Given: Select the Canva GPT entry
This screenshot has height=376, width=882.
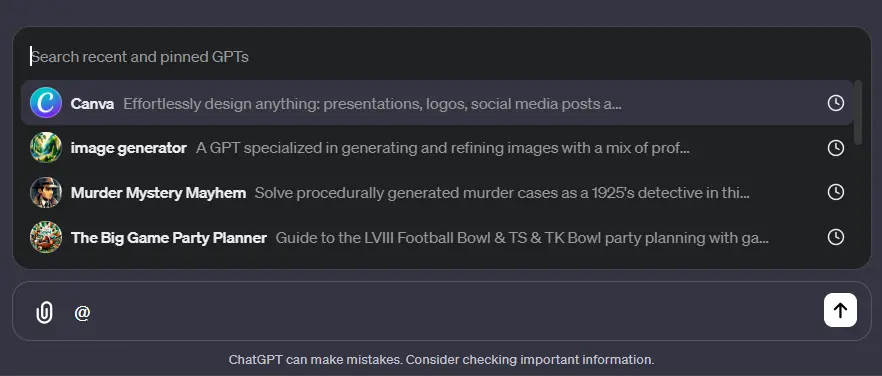Looking at the screenshot, I should (437, 103).
